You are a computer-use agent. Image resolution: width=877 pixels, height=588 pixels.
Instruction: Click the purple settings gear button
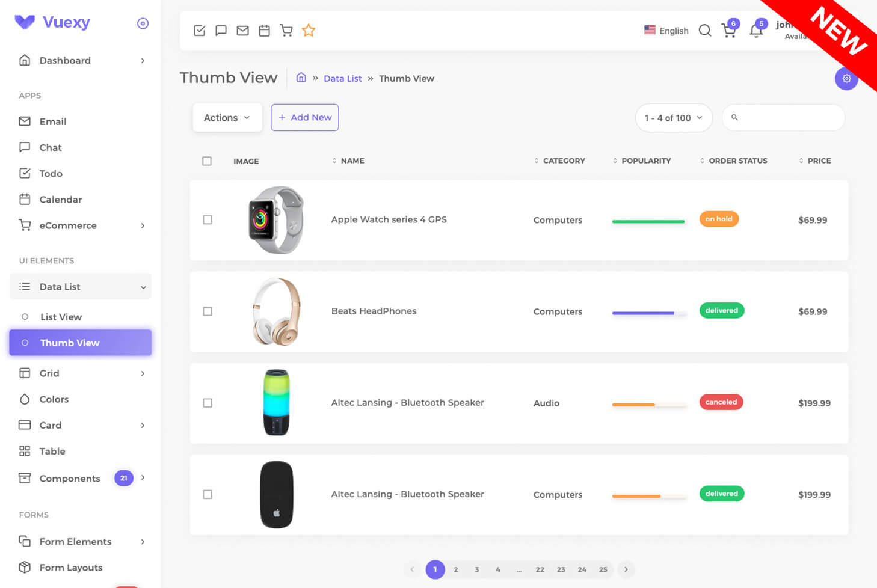pos(846,79)
